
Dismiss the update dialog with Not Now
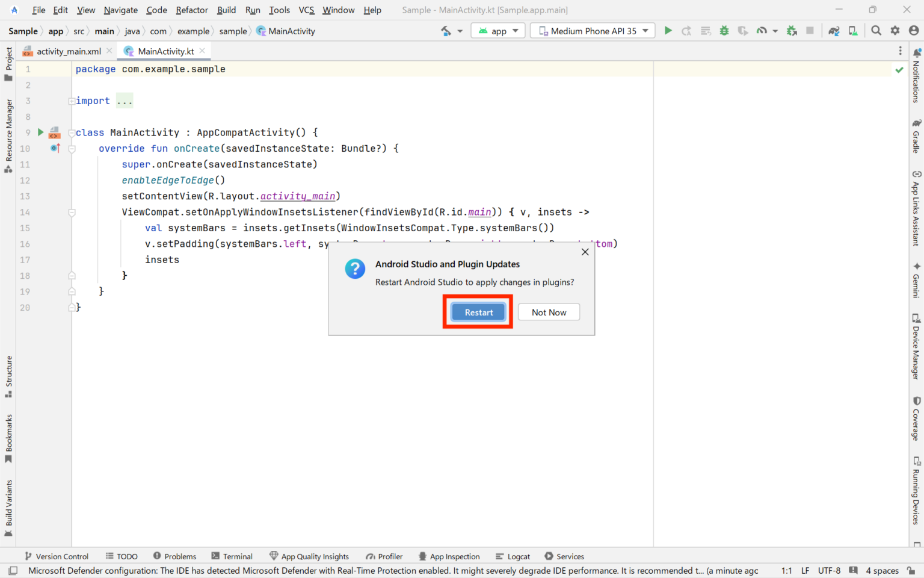548,312
